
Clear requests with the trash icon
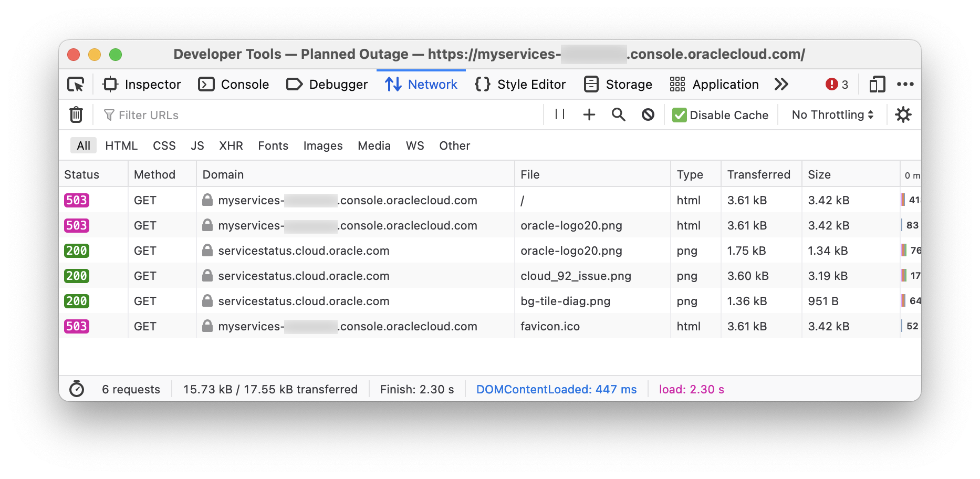(76, 114)
